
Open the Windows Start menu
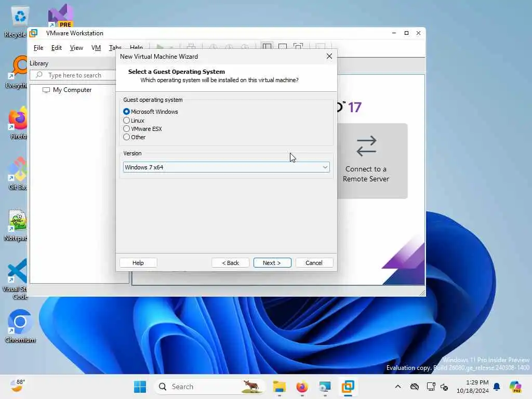click(140, 387)
